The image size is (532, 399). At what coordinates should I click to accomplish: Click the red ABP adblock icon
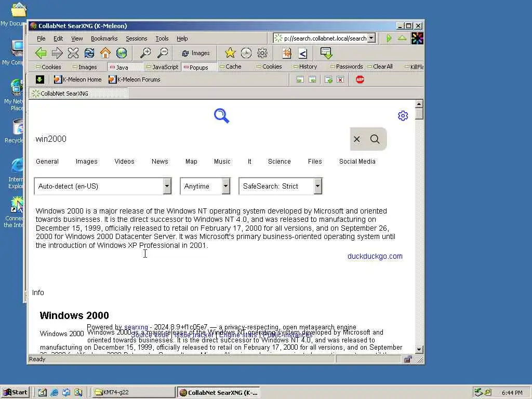click(360, 79)
